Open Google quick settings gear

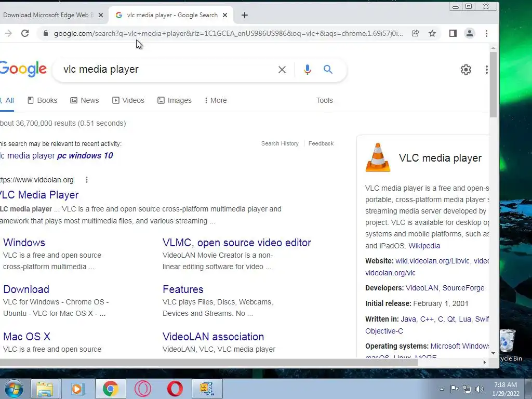click(466, 70)
